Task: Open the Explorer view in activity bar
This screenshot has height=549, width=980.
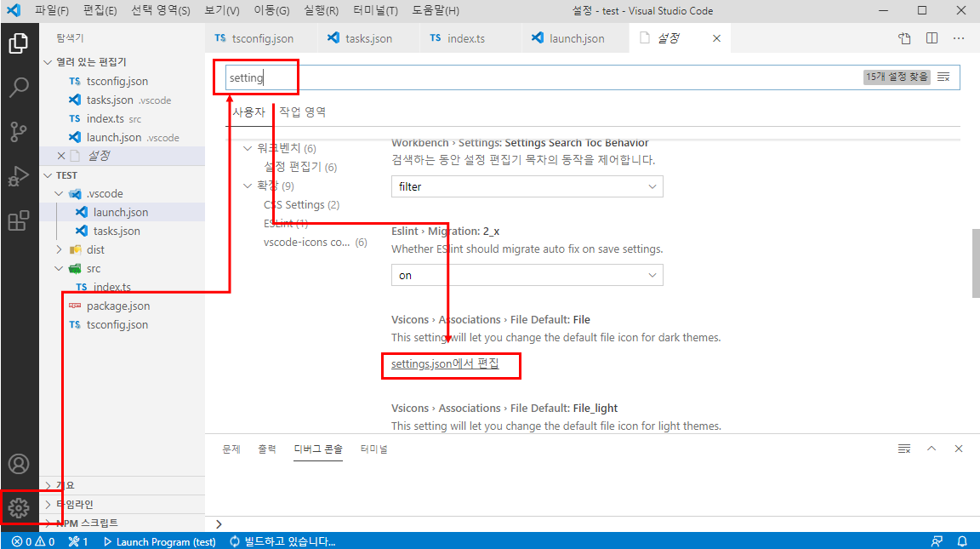Action: [x=19, y=43]
